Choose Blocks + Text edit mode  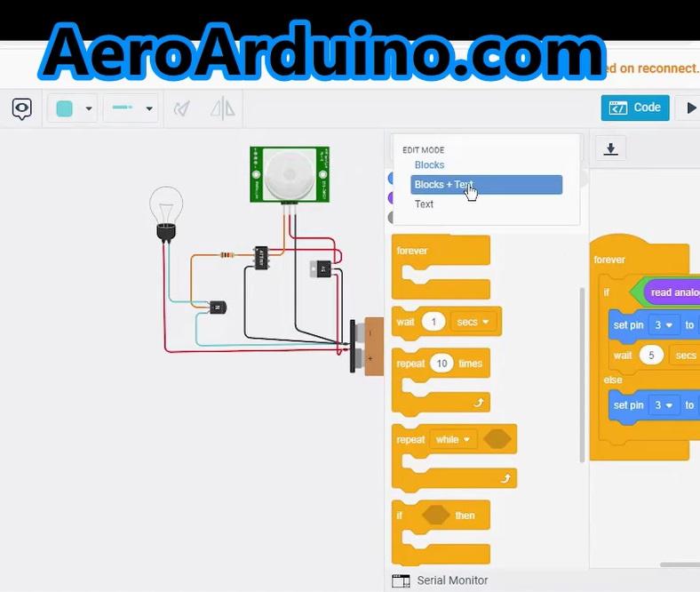[x=486, y=185]
